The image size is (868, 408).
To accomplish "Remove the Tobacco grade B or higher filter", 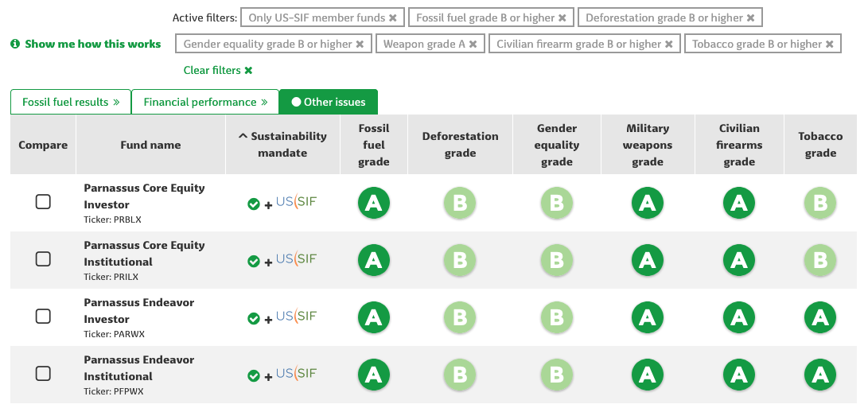I will [829, 44].
